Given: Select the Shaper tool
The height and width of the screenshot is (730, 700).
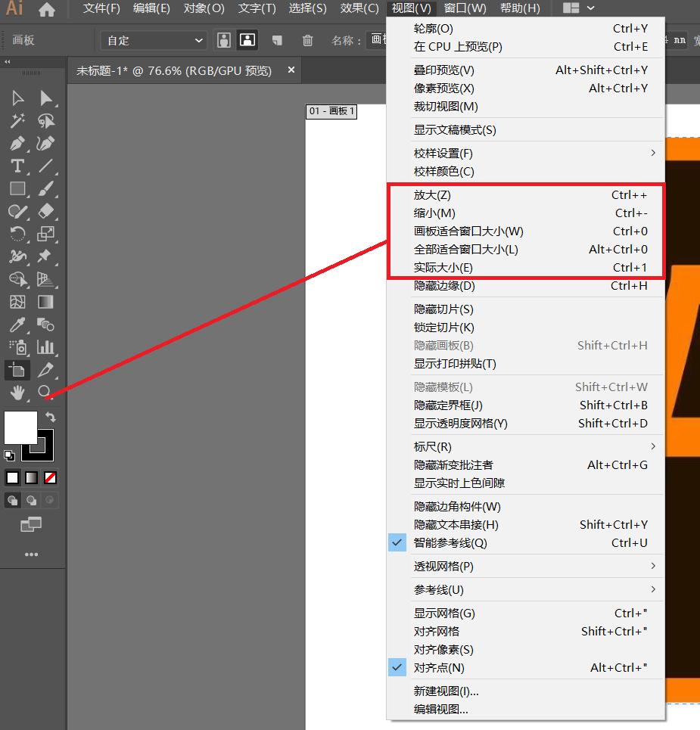Looking at the screenshot, I should pyautogui.click(x=17, y=211).
